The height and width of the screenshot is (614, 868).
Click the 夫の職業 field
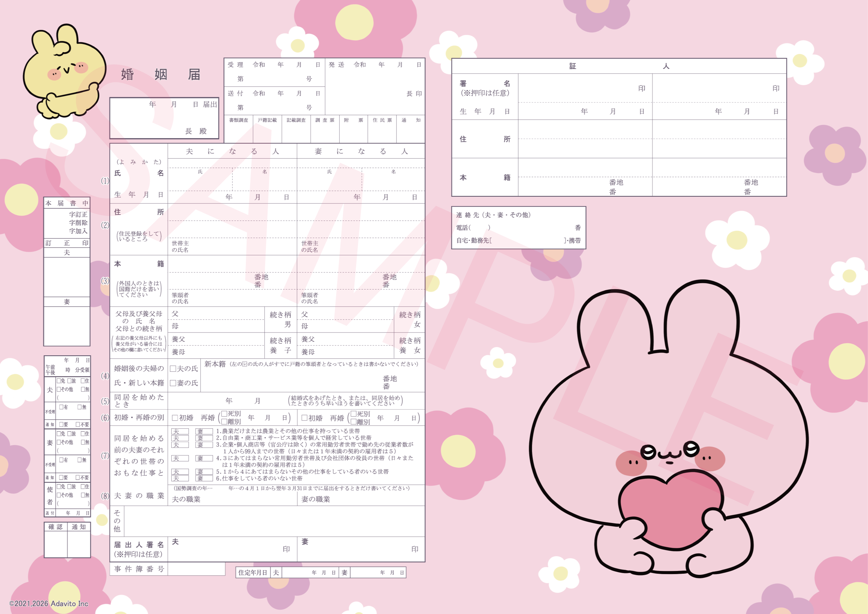point(233,499)
